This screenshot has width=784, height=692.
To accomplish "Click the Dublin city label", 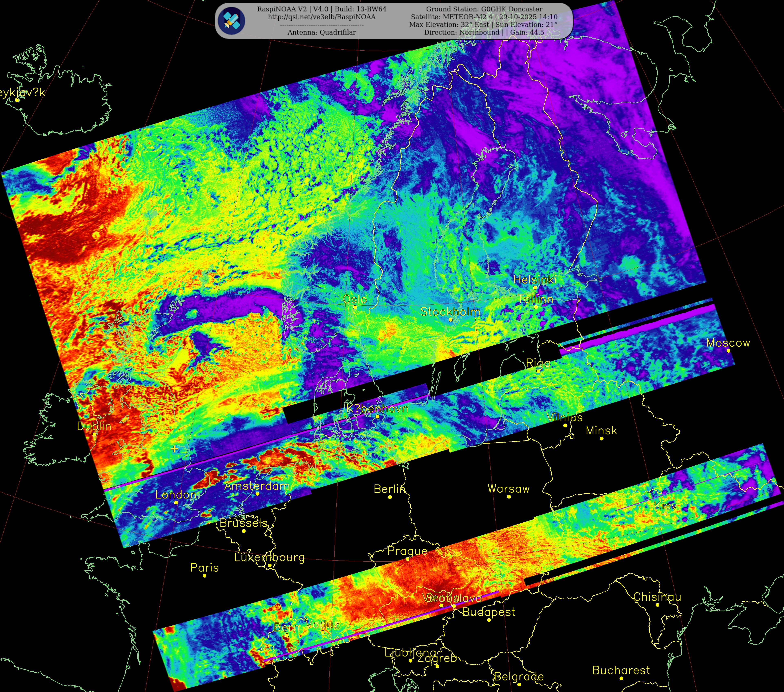I will coord(94,426).
